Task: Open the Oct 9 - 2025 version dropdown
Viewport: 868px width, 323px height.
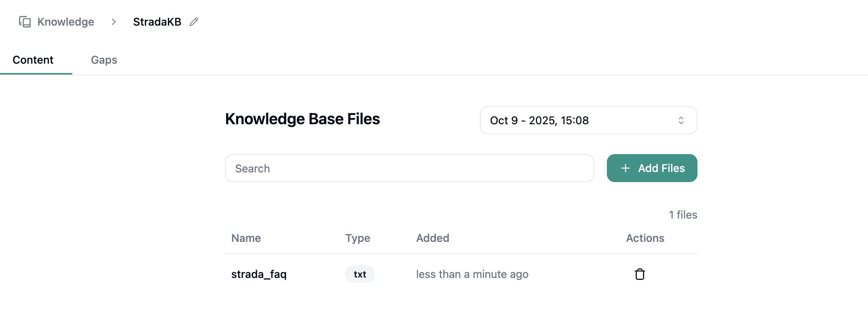Action: point(588,120)
